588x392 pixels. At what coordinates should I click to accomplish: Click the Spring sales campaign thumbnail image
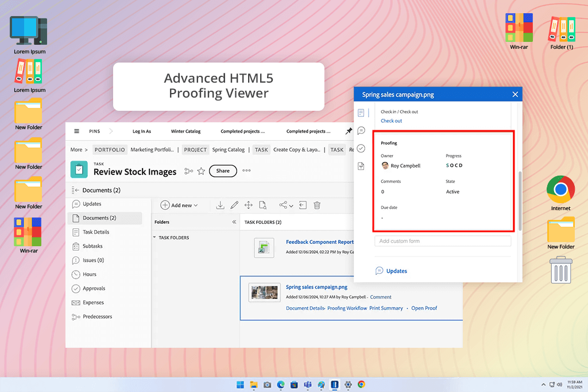tap(264, 292)
